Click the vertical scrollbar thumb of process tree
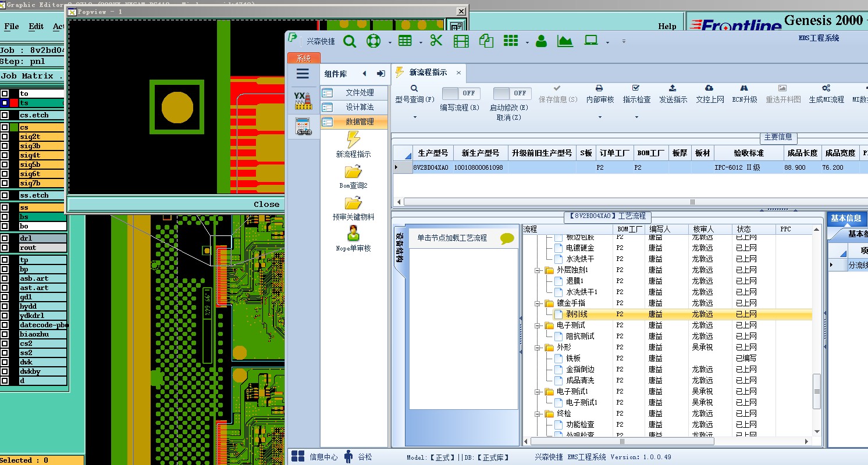This screenshot has height=465, width=868. click(817, 391)
